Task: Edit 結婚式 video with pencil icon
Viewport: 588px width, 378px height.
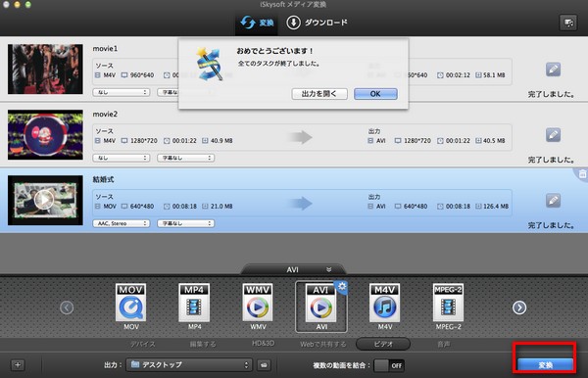Action: coord(553,201)
